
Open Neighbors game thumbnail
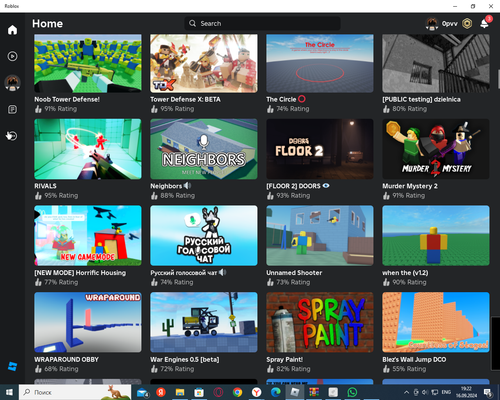204,149
